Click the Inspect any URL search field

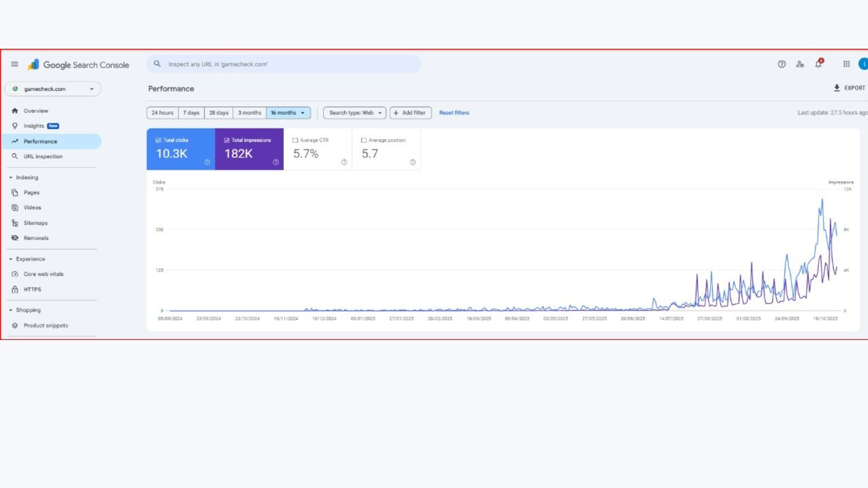click(x=283, y=64)
